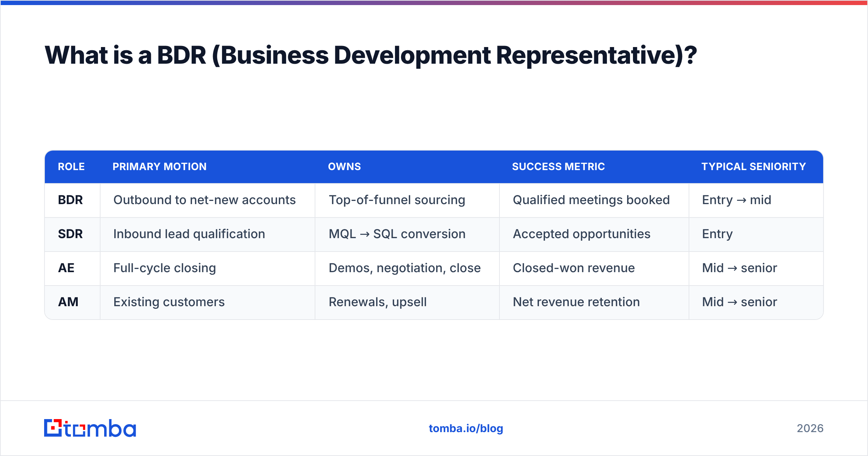Click the AE role cell
Image resolution: width=868 pixels, height=456 pixels.
pyautogui.click(x=72, y=268)
